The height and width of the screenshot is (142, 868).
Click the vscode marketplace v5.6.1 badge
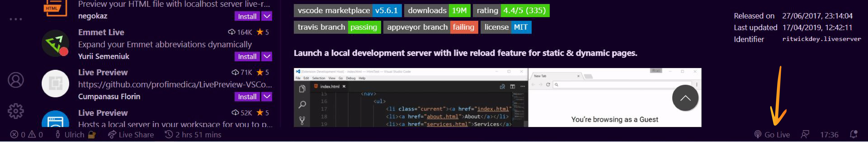348,11
